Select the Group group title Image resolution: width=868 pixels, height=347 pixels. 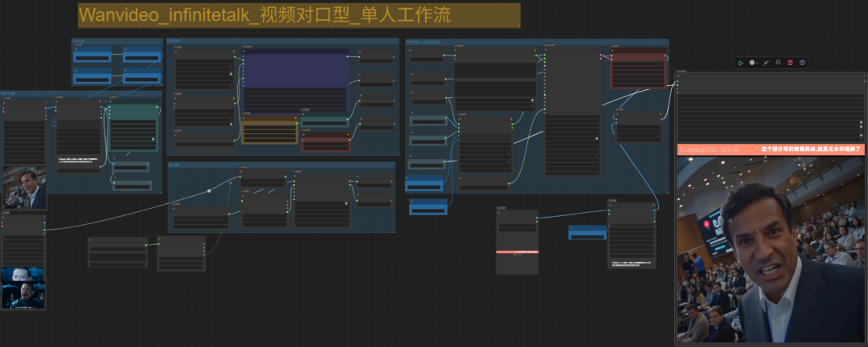click(x=78, y=41)
